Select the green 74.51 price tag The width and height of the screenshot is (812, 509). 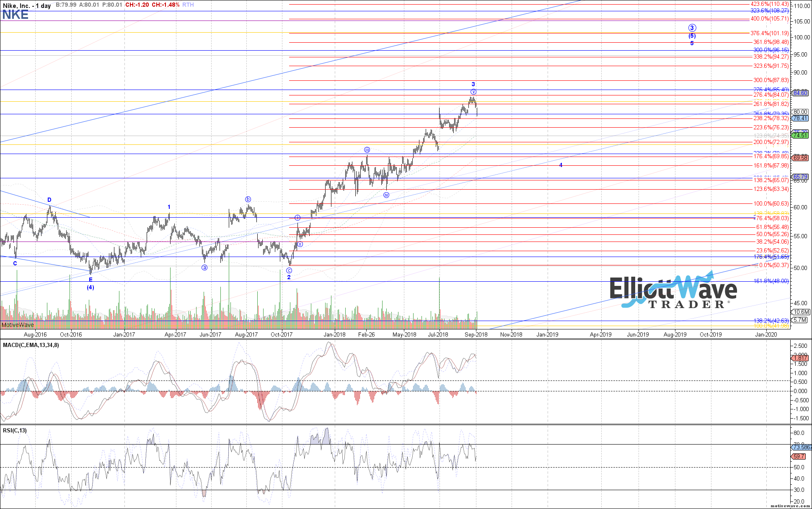point(801,135)
